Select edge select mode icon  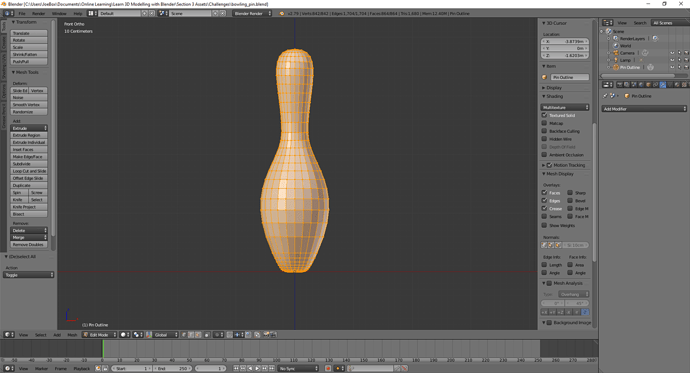[x=191, y=335]
